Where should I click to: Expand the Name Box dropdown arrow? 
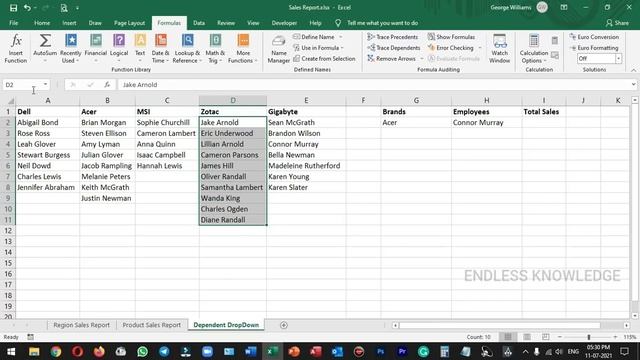coord(45,84)
